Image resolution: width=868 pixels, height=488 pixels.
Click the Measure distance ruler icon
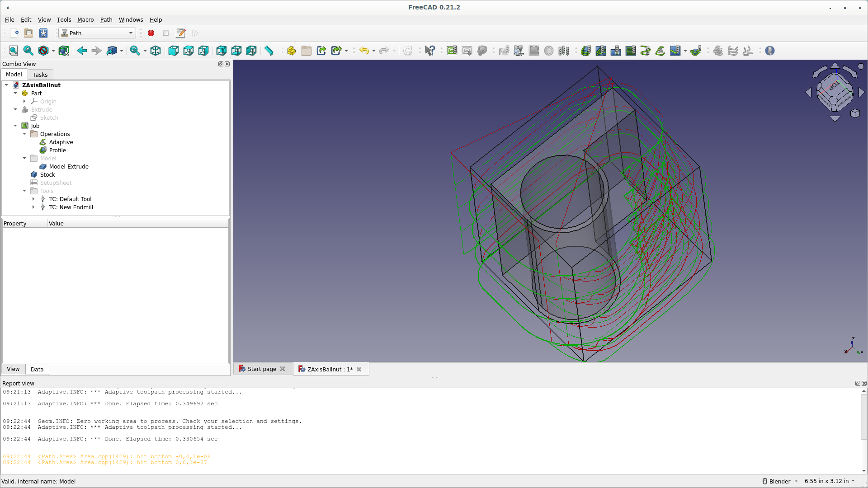pos(269,51)
